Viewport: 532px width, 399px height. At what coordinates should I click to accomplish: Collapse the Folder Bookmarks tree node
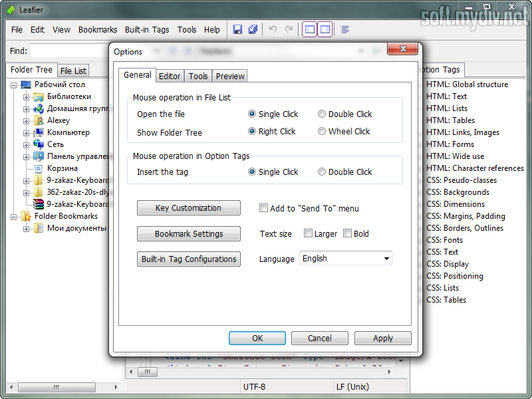[14, 216]
